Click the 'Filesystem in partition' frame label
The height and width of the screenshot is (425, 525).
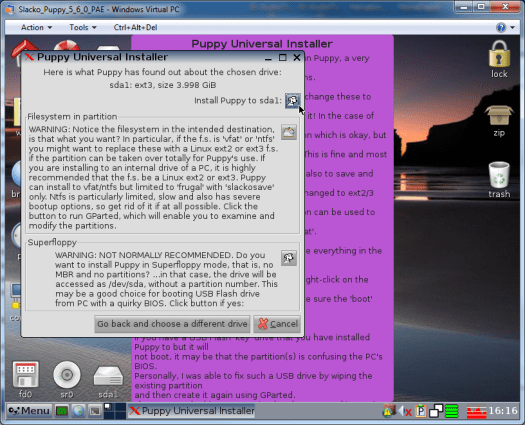tap(72, 117)
